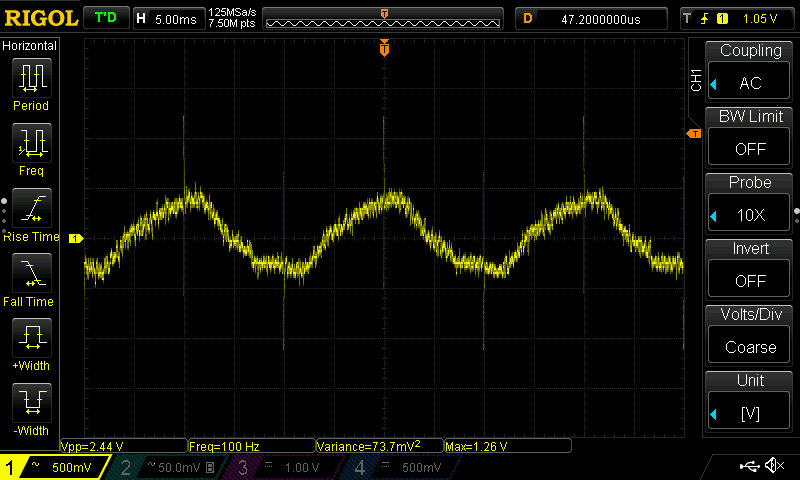Select the Period measurement icon
The height and width of the screenshot is (480, 800).
point(31,78)
